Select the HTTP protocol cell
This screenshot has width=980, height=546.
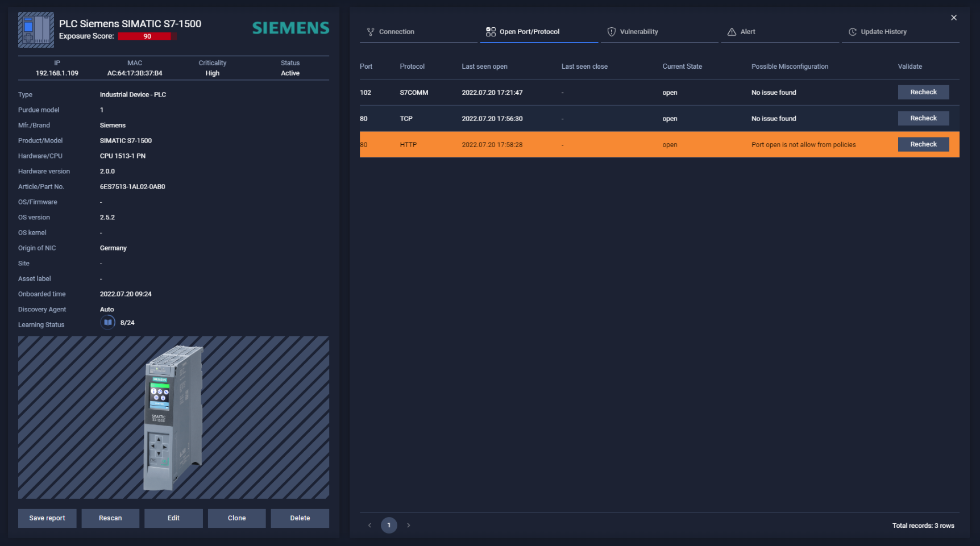tap(408, 145)
